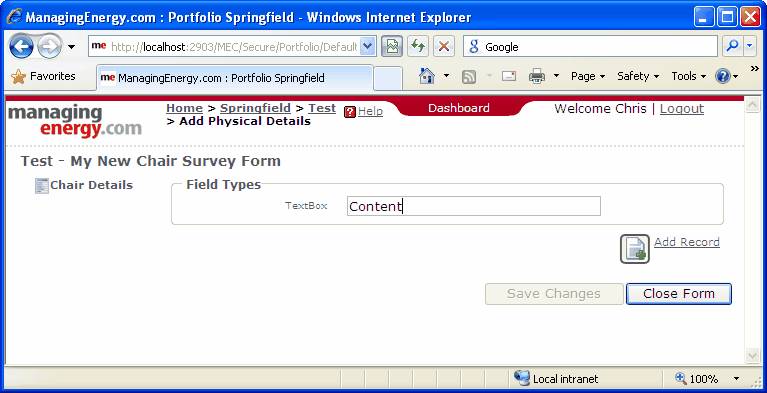Open the Tools menu
Screen dimensions: 767x393
(x=688, y=76)
